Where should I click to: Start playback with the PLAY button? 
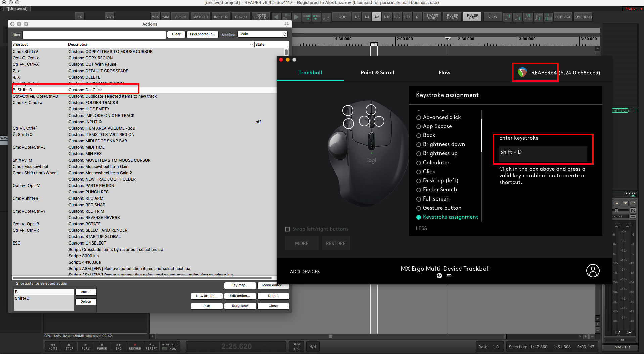click(x=86, y=347)
